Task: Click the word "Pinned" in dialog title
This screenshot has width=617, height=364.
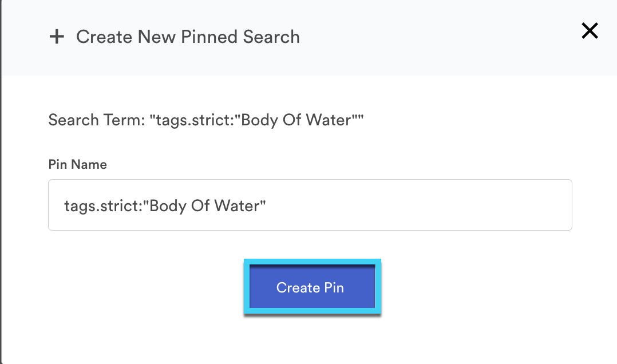Action: (x=210, y=37)
